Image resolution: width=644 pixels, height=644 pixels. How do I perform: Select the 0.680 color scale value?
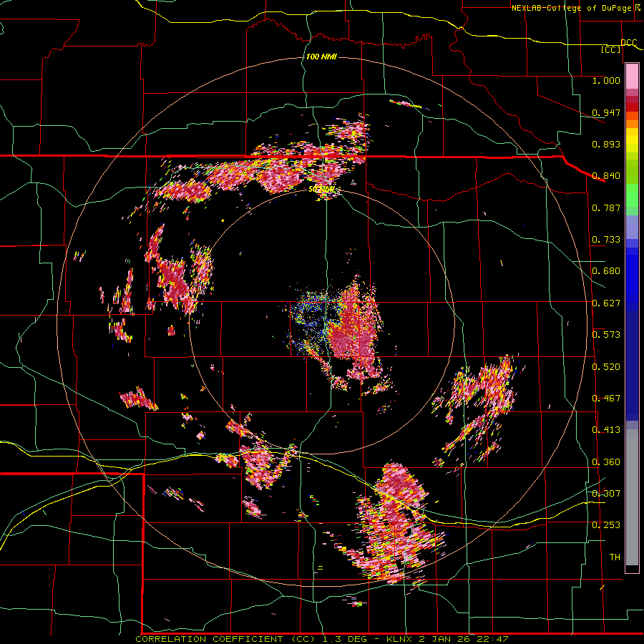606,271
